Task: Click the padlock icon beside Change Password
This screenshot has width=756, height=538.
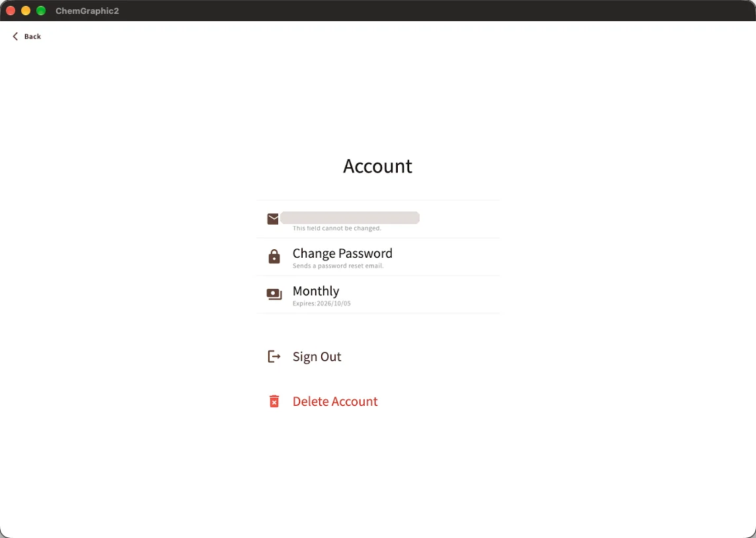Action: tap(274, 256)
